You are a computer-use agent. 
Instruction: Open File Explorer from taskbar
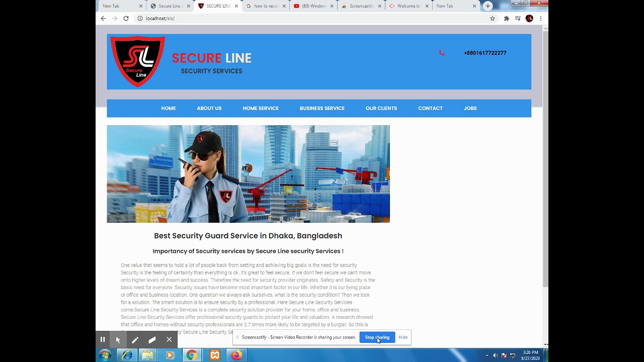pos(147,355)
